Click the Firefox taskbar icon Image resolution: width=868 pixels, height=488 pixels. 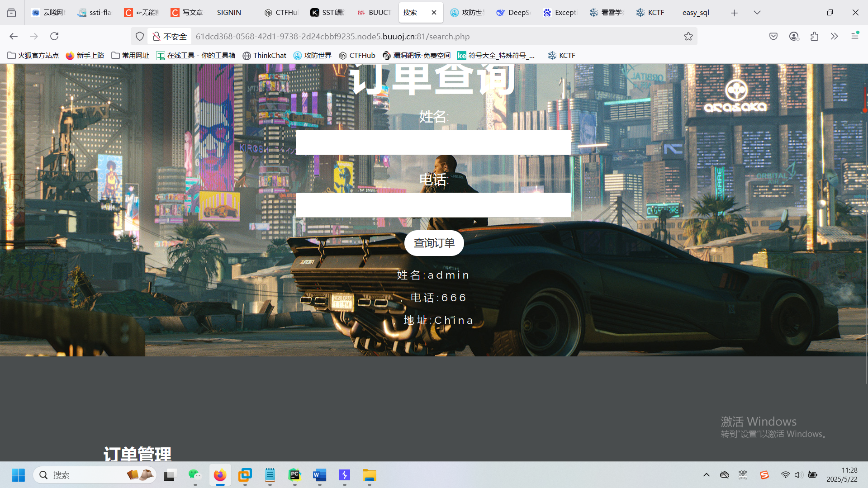click(x=220, y=475)
